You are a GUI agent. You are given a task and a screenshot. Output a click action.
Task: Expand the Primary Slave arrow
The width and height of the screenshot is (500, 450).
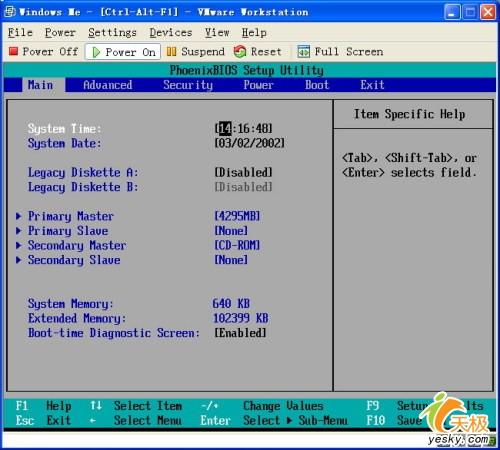(x=18, y=231)
